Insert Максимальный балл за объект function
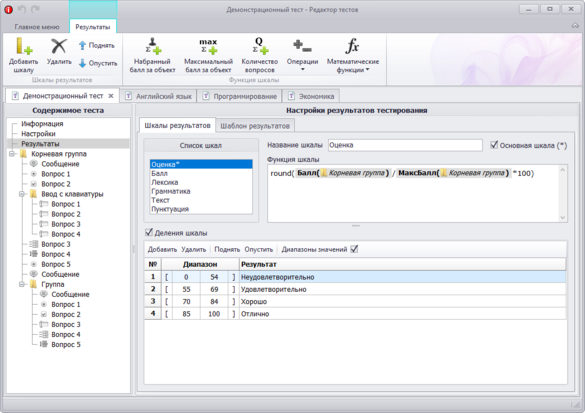The height and width of the screenshot is (413, 585). (208, 55)
